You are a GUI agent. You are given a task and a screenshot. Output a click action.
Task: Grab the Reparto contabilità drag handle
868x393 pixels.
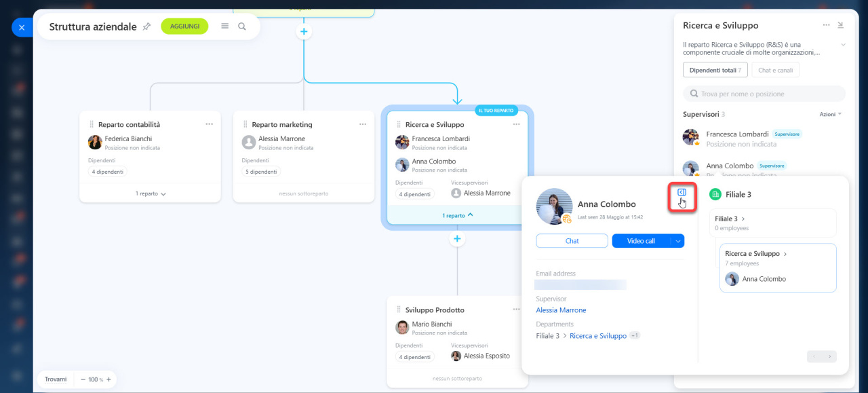point(92,125)
